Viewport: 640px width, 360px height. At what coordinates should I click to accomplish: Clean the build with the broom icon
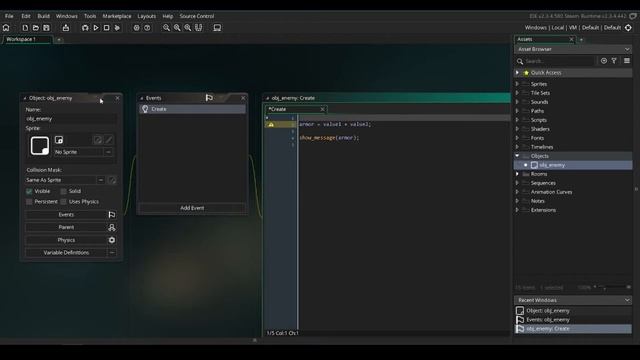point(117,28)
